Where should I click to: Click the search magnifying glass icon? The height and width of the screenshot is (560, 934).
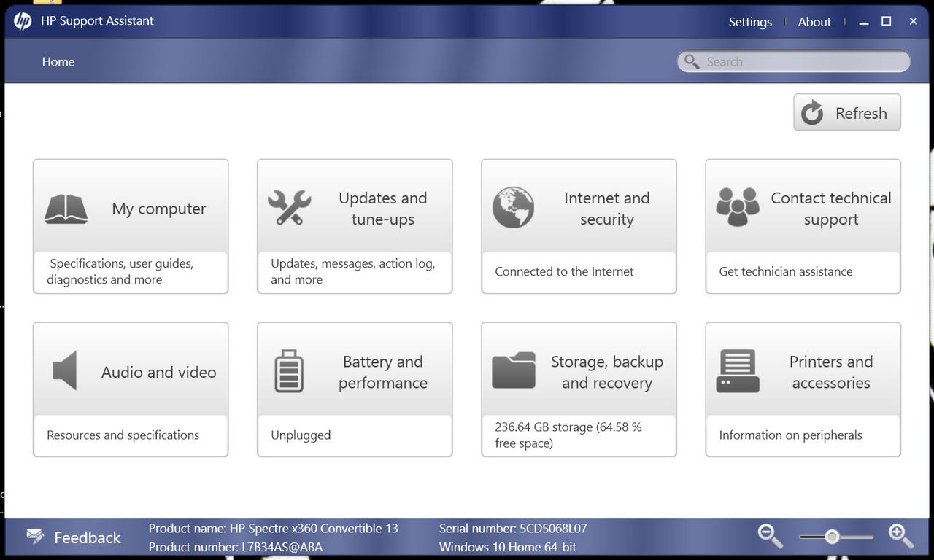pyautogui.click(x=692, y=61)
